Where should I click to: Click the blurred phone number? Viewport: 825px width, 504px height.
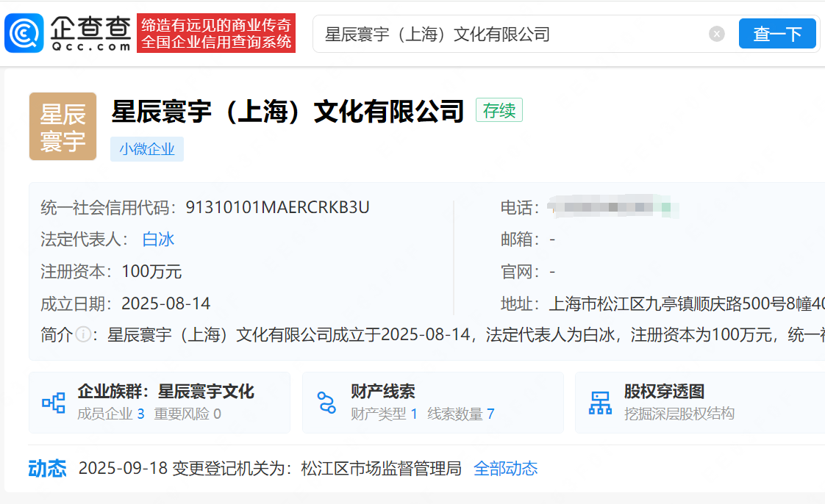tap(614, 208)
